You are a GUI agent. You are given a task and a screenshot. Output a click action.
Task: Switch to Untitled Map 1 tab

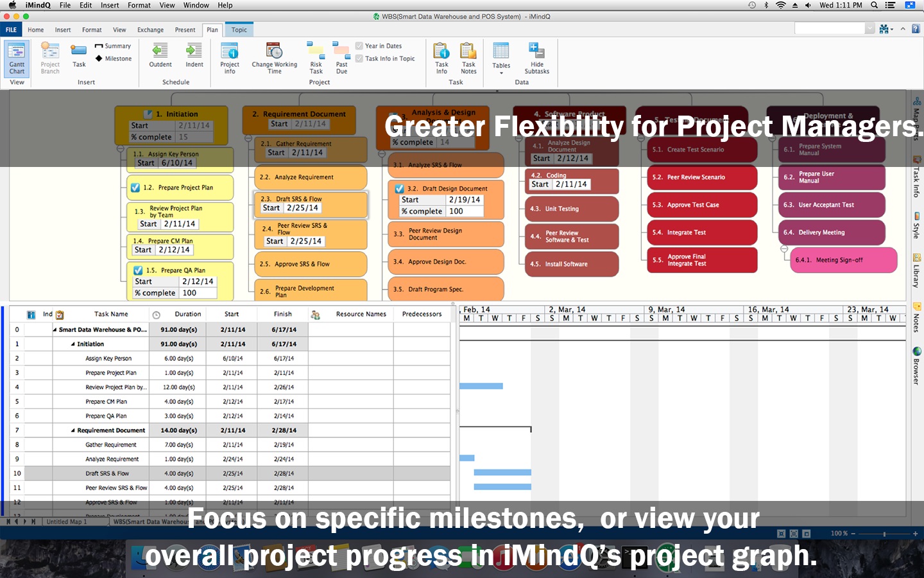(67, 521)
